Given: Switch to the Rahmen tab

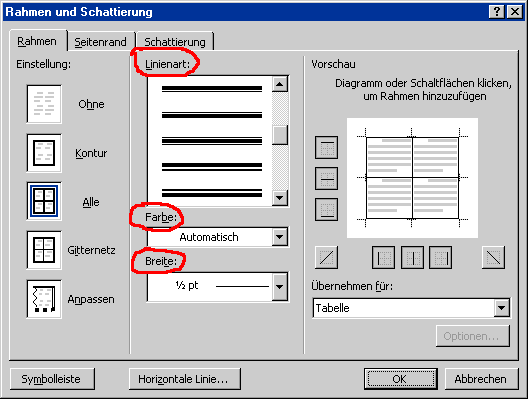Looking at the screenshot, I should coord(38,41).
